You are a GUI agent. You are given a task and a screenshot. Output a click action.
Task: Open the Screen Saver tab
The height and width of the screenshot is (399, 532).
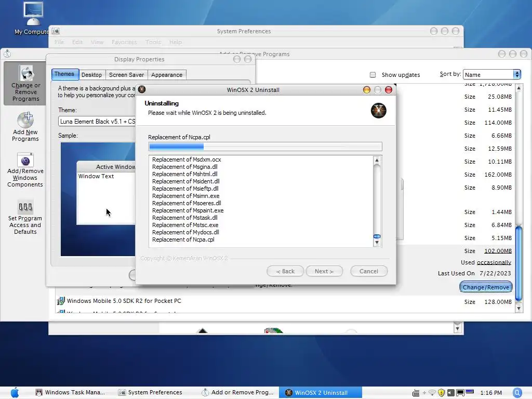(x=126, y=75)
